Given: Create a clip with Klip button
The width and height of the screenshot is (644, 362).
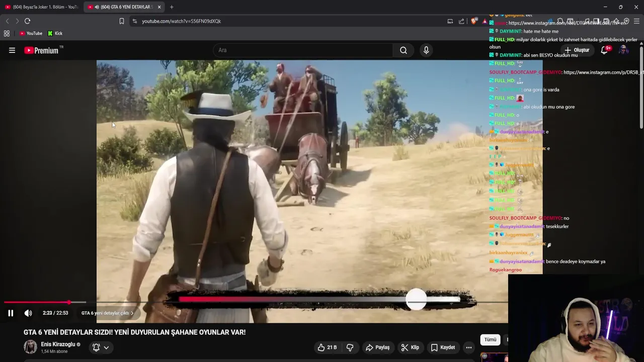Looking at the screenshot, I should pyautogui.click(x=411, y=347).
